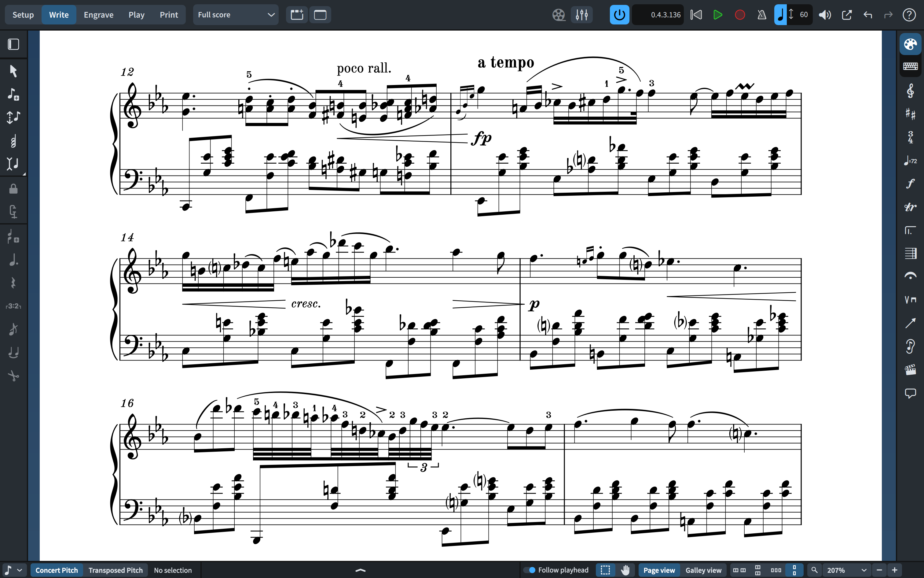The width and height of the screenshot is (924, 578).
Task: Choose the marquee selection tool
Action: 605,570
